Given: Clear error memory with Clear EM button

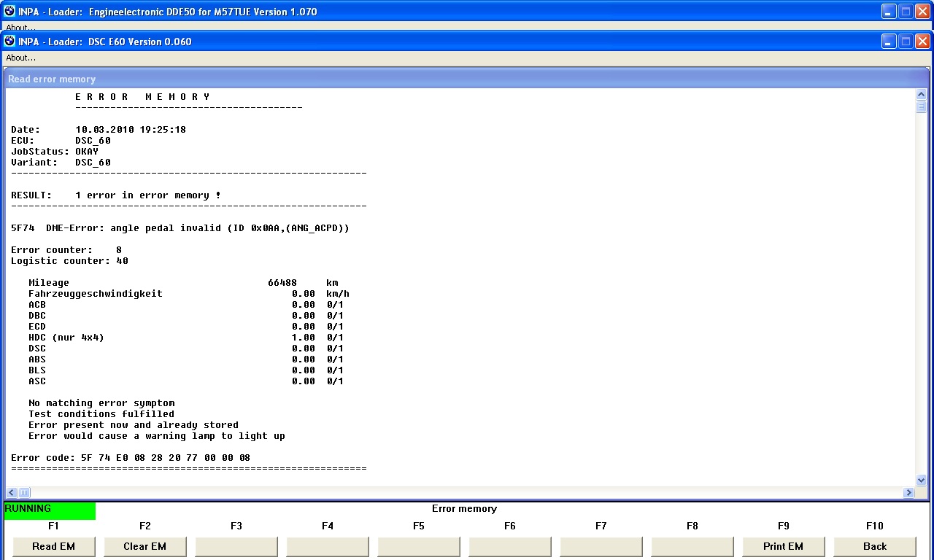Looking at the screenshot, I should point(145,546).
